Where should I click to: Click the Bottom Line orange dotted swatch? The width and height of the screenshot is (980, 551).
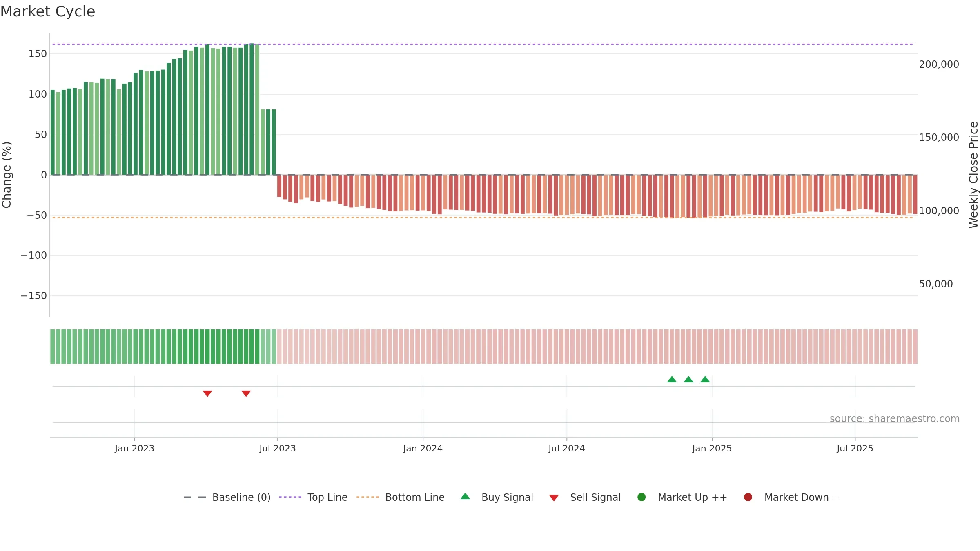367,497
